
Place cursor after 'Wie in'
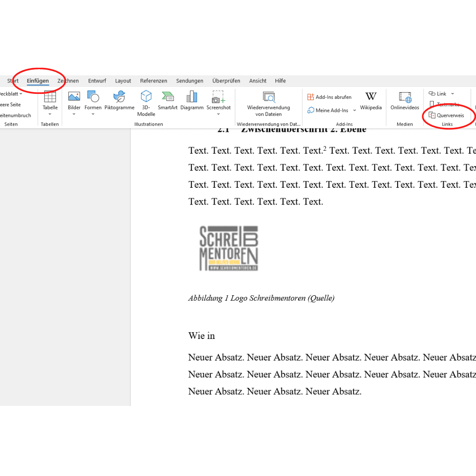(x=215, y=336)
